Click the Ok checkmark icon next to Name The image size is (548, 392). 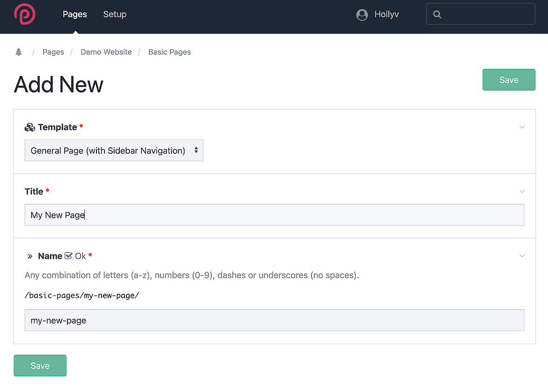point(68,256)
